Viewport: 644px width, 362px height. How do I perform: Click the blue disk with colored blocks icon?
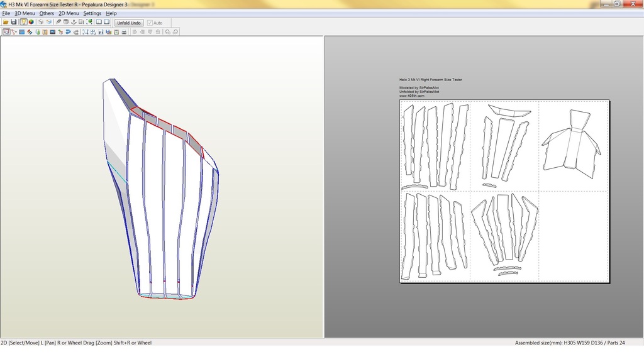(109, 31)
